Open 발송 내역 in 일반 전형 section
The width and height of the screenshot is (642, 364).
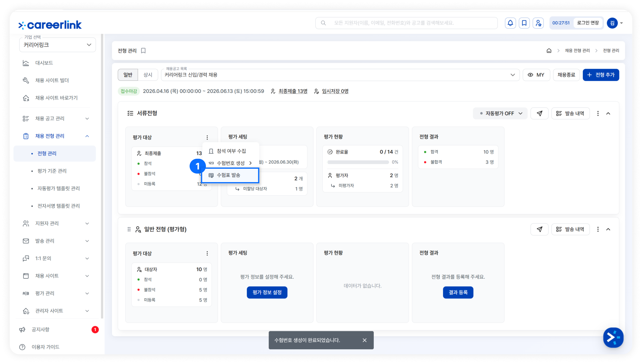coord(570,229)
